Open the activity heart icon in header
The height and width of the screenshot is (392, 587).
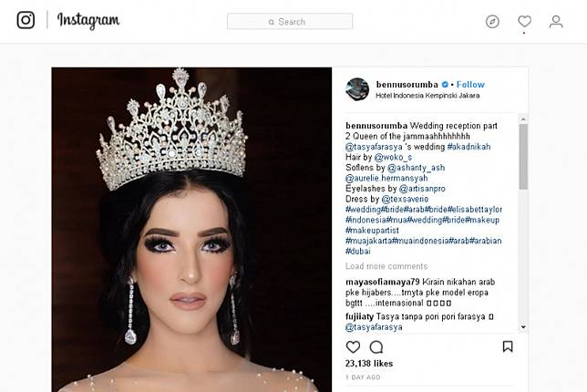pyautogui.click(x=524, y=21)
